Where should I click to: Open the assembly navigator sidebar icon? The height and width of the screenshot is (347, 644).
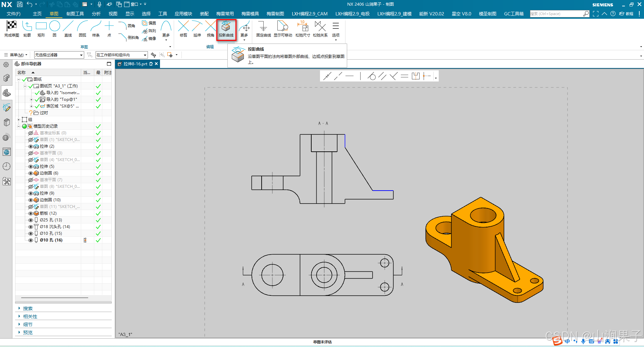point(6,78)
